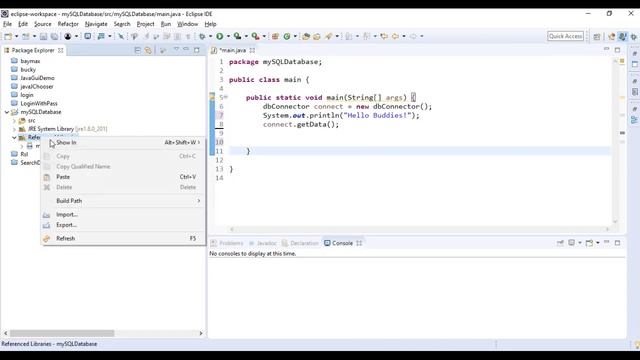Collapse the mySQLDatabase project tree
The width and height of the screenshot is (640, 360).
coord(7,112)
